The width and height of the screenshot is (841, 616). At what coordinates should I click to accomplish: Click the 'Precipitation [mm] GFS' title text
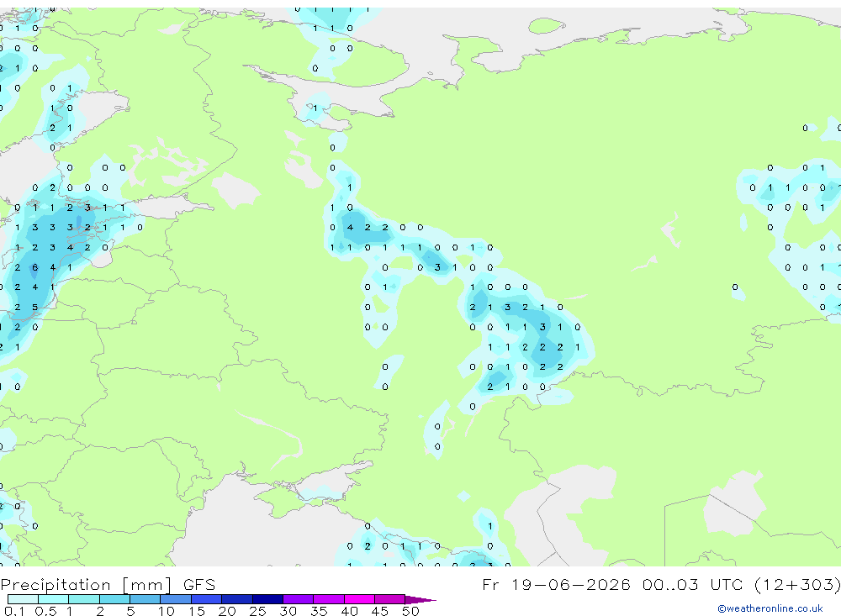108,585
